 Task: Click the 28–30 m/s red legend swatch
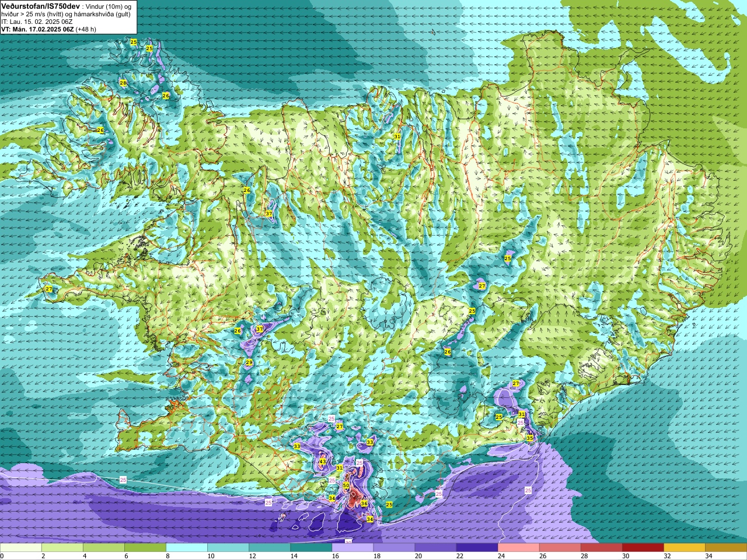601,548
